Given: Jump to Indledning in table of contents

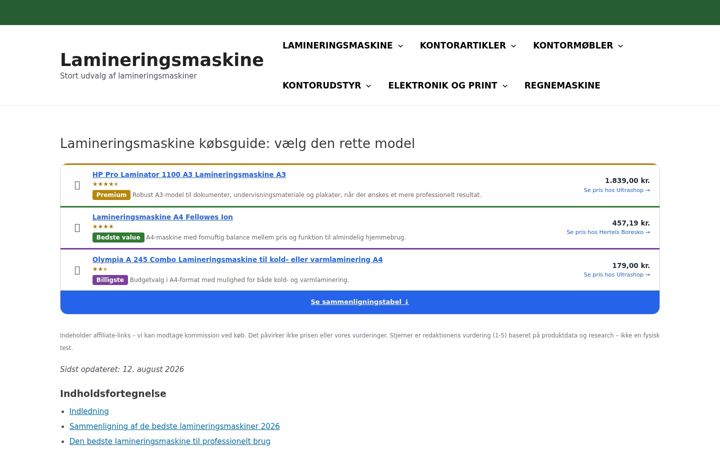Looking at the screenshot, I should click(89, 411).
